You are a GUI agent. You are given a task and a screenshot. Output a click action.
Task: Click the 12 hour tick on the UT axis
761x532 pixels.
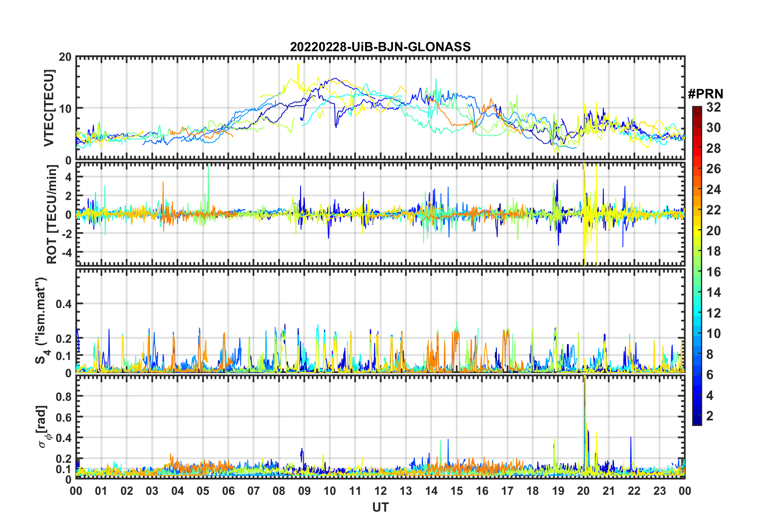[380, 491]
